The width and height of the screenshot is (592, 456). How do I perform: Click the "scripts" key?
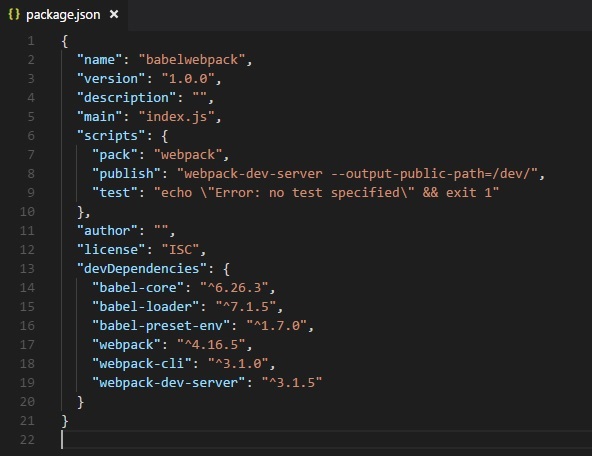coord(111,136)
